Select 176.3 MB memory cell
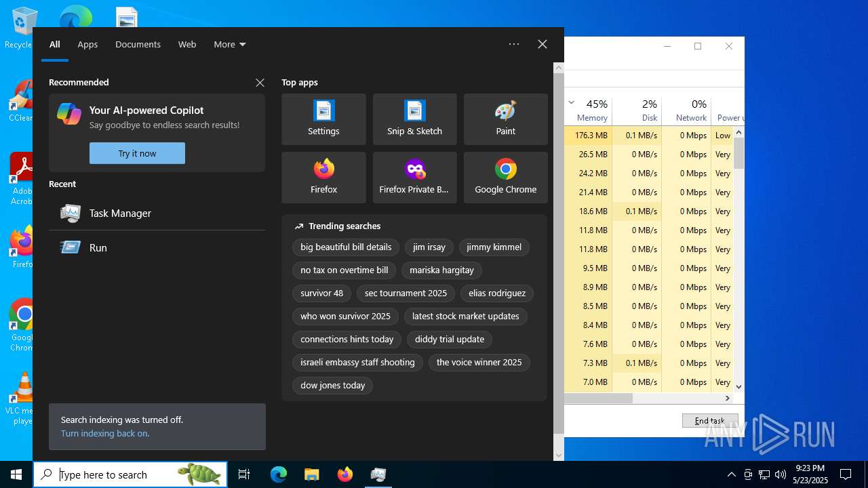This screenshot has height=488, width=868. (588, 136)
